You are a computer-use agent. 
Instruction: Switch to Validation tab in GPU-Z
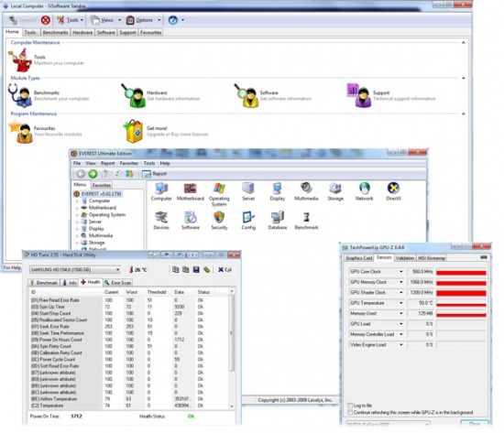click(x=405, y=258)
